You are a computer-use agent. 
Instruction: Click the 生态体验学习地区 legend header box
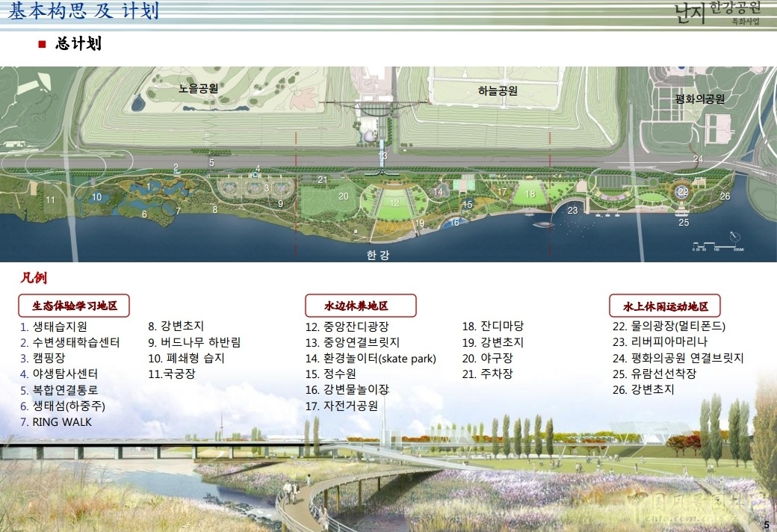pos(74,306)
